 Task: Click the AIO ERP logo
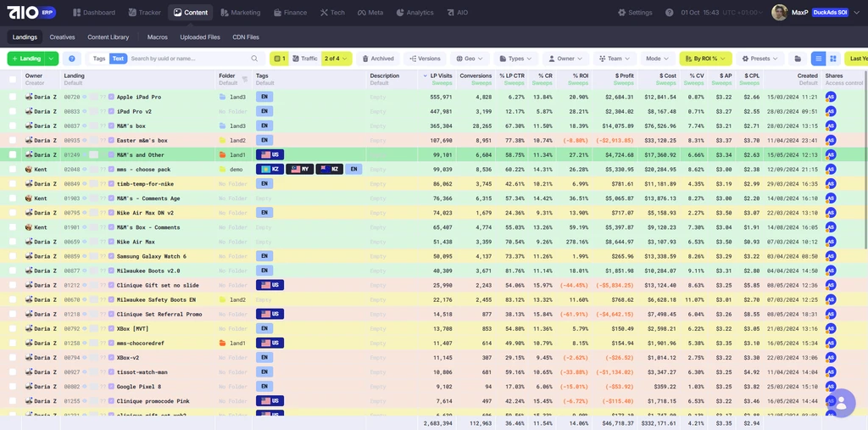tap(31, 12)
